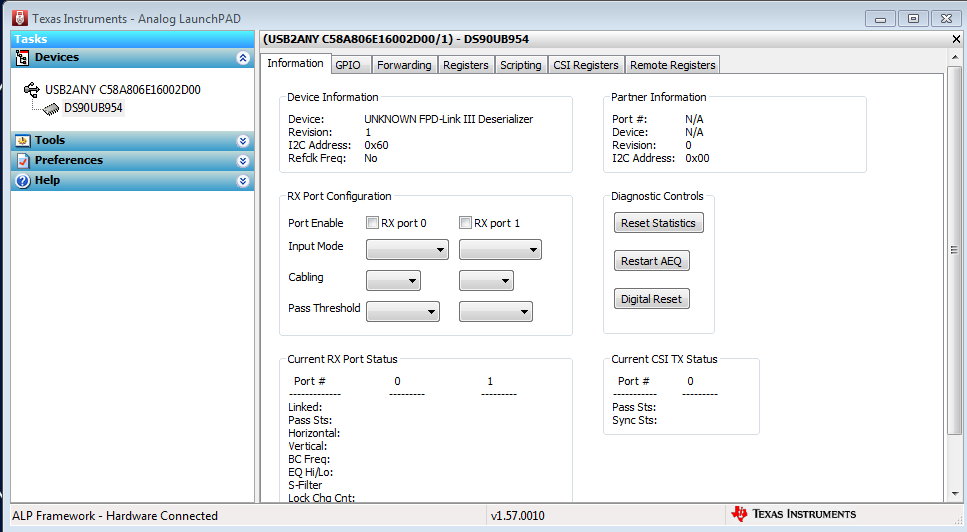The image size is (967, 532).
Task: Click the Help question mark icon
Action: (23, 181)
